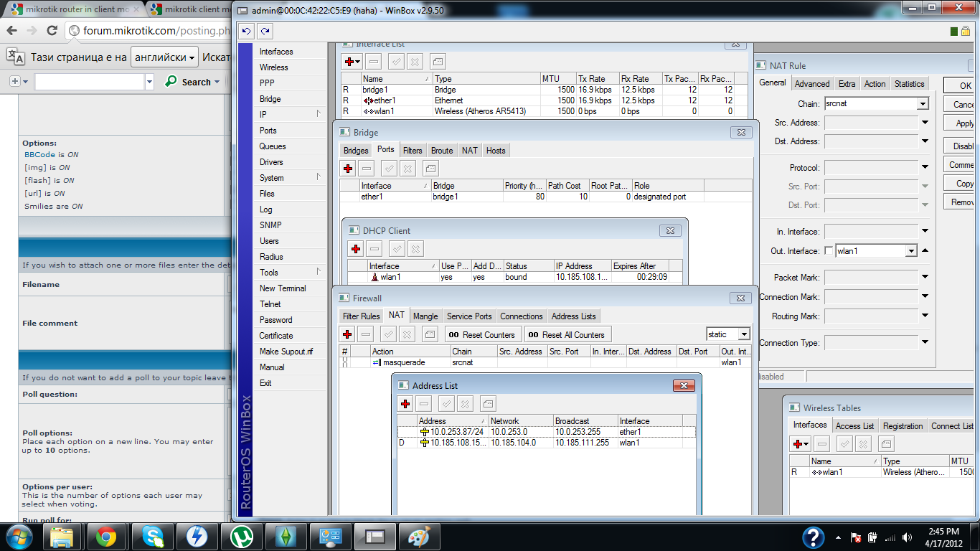
Task: Click the enable checkmark icon in Address List
Action: pos(446,404)
